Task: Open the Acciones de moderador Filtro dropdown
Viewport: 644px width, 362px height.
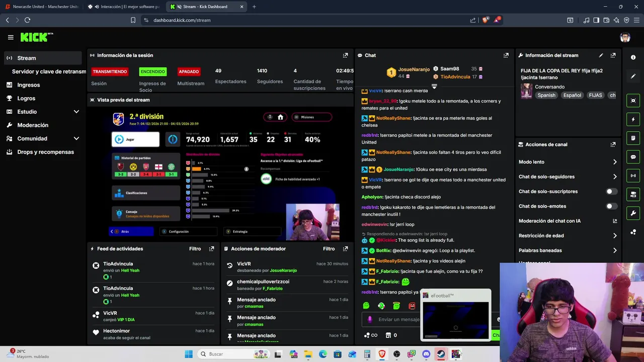Action: tap(329, 249)
